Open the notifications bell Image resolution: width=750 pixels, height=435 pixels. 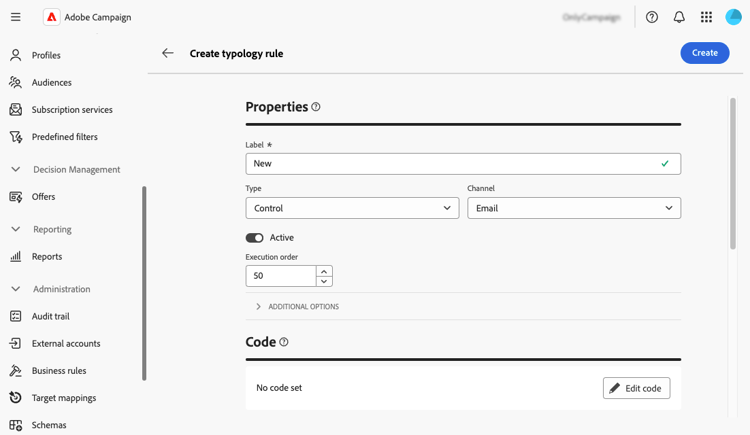pos(679,17)
